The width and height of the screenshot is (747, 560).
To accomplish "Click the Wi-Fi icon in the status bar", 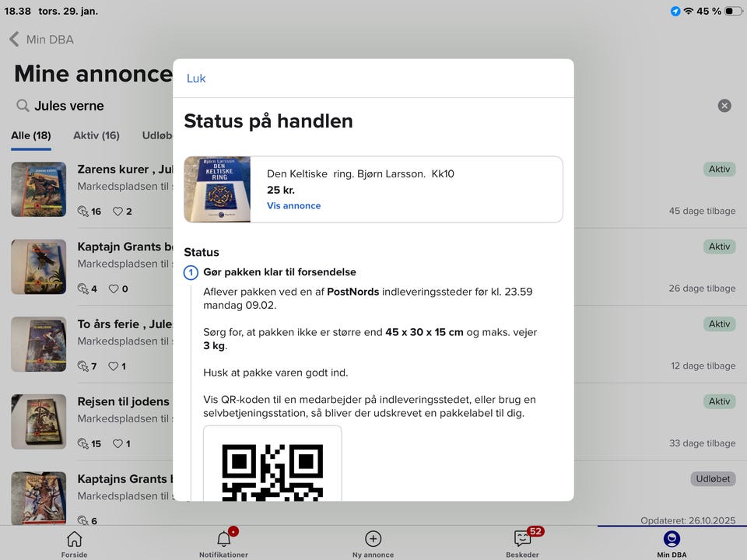I will pyautogui.click(x=688, y=11).
